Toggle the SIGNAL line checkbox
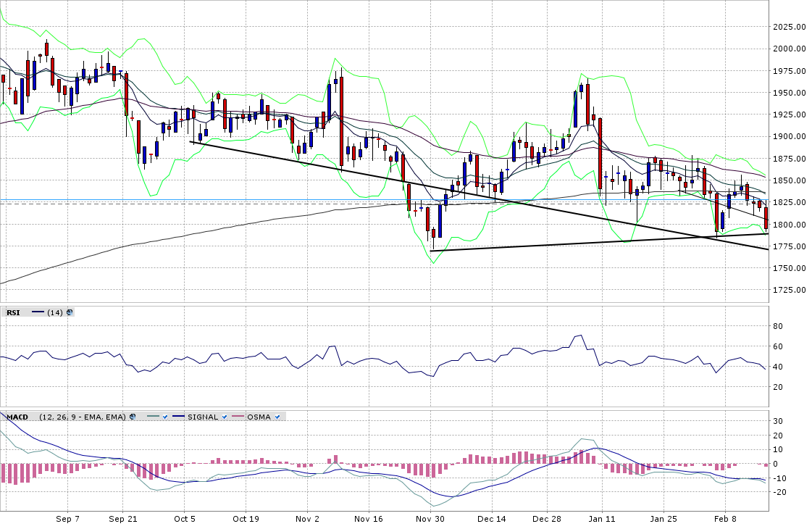Screen dimensions: 812x529 click(x=225, y=417)
